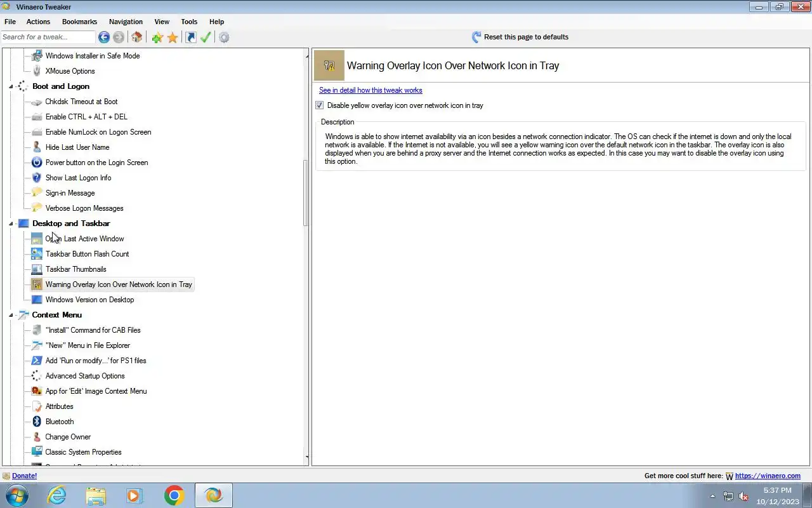Select App for 'Edit' Image Context Menu

pyautogui.click(x=96, y=391)
